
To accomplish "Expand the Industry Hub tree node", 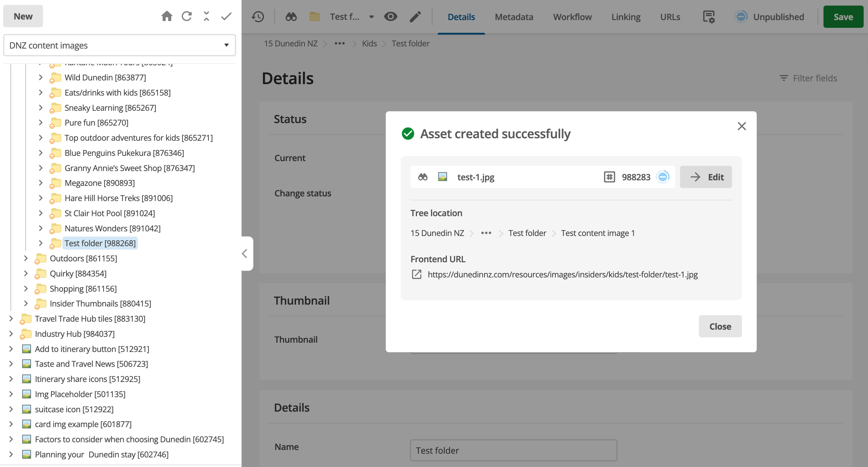I will [11, 334].
